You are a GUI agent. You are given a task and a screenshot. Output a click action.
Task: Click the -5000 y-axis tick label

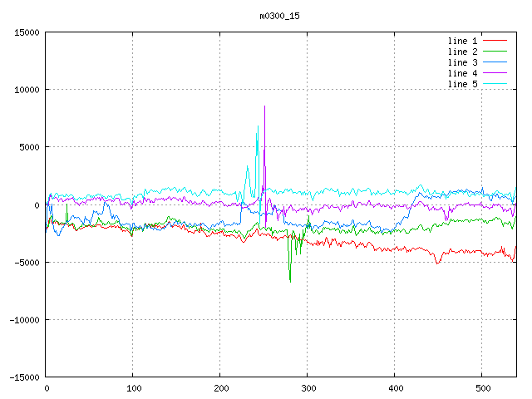[27, 263]
